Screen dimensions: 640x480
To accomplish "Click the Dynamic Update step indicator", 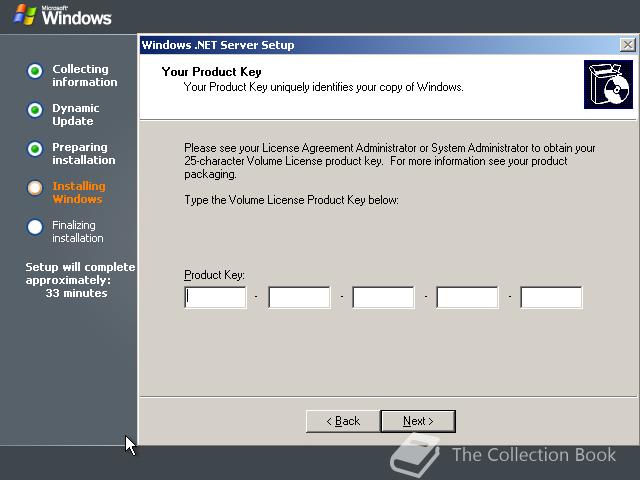I will click(35, 110).
